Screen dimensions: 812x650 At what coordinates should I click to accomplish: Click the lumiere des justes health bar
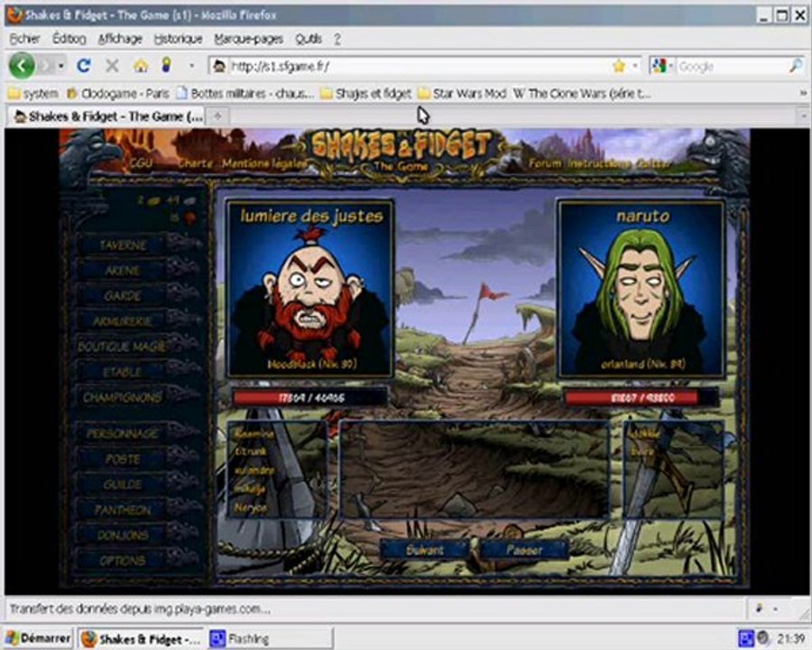pos(309,397)
